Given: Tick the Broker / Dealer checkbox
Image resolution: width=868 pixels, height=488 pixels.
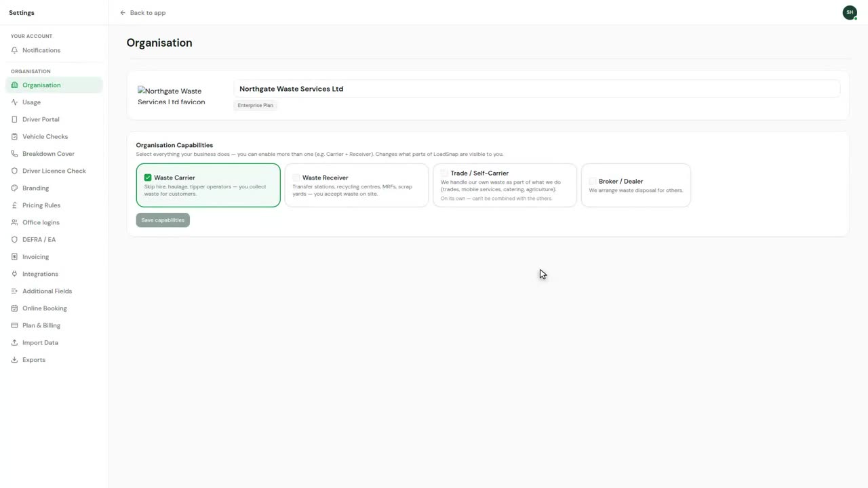Looking at the screenshot, I should (593, 182).
